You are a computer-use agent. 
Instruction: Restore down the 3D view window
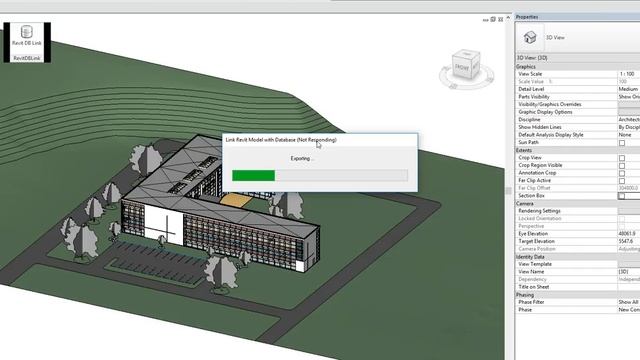tap(493, 19)
